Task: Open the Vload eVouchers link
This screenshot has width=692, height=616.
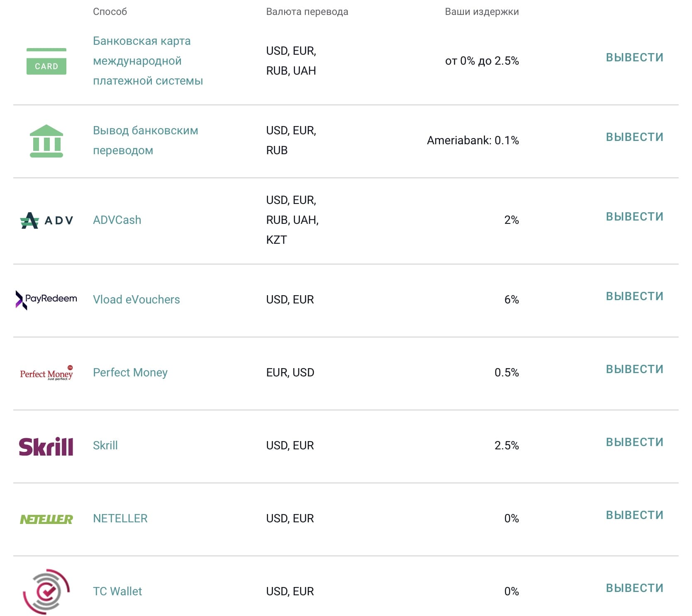Action: (136, 300)
